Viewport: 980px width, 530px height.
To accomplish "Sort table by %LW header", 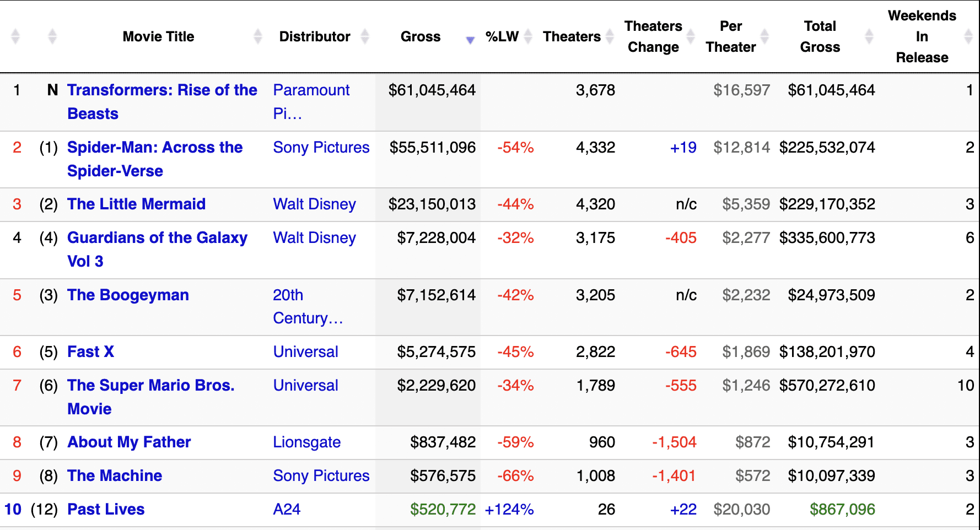I will (x=502, y=36).
